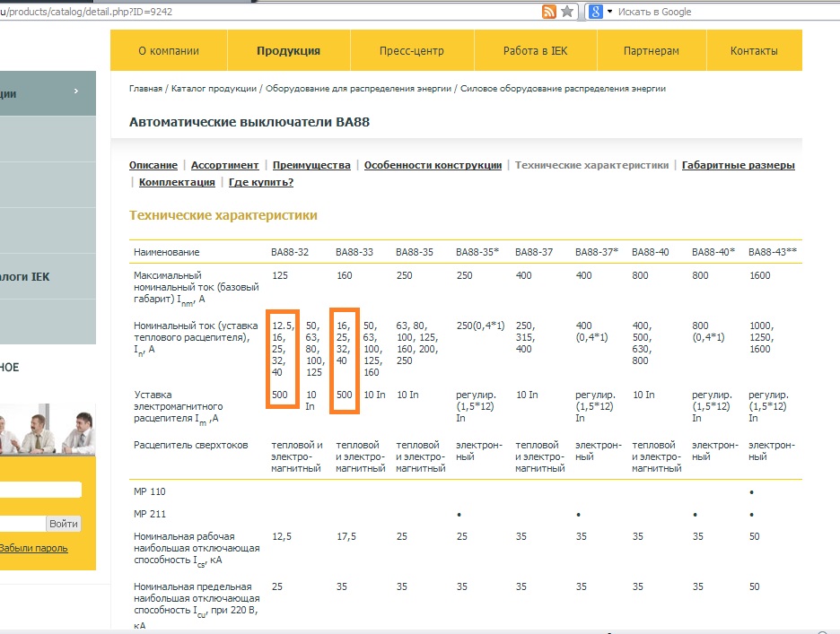840x634 pixels.
Task: Click the login input field in sidebar
Action: click(40, 490)
